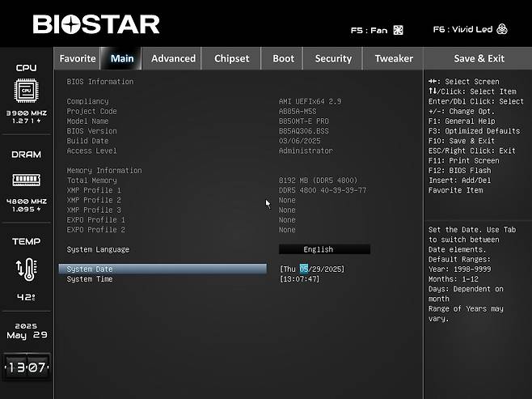Click the EXPO Profile 1 label
Image resolution: width=532 pixels, height=399 pixels.
[95, 219]
